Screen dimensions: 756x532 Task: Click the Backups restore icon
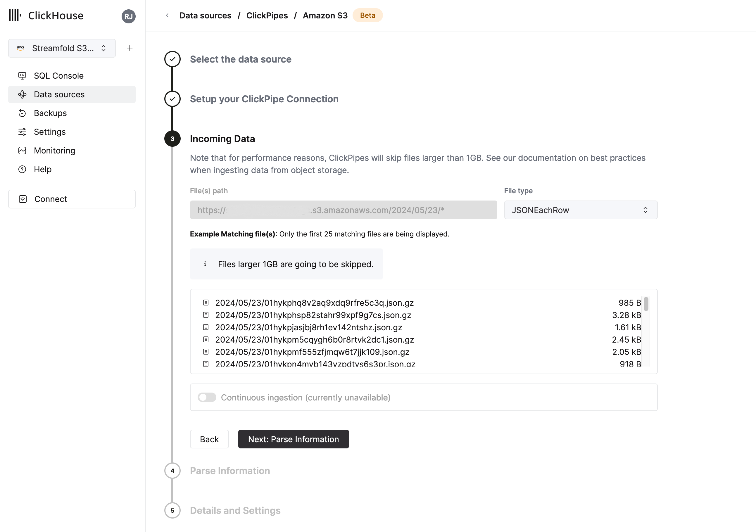tap(22, 113)
